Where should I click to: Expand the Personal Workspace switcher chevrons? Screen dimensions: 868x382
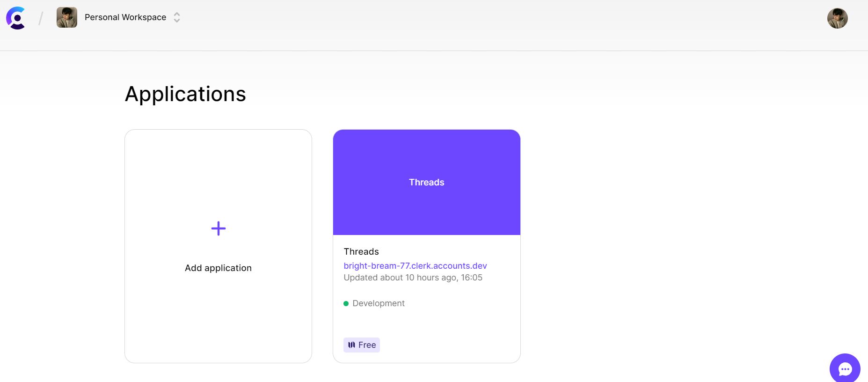pos(177,17)
